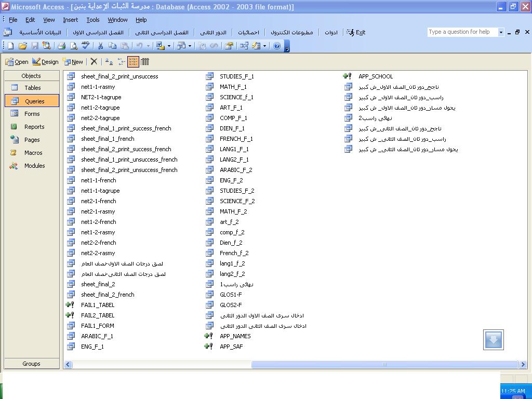Select Reports in the Objects pane
The image size is (532, 399).
click(x=34, y=127)
